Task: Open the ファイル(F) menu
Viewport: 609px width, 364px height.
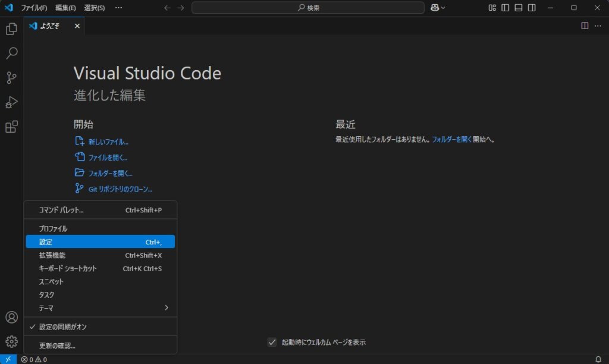Action: (x=34, y=8)
